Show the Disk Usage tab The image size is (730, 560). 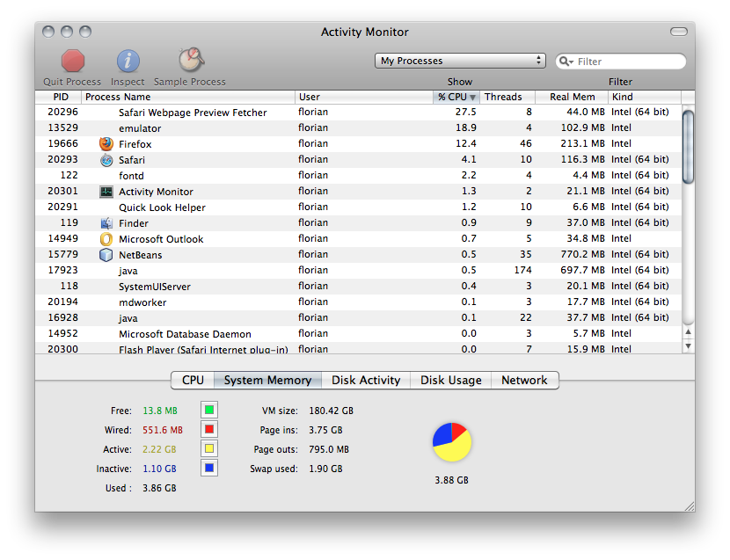tap(450, 381)
